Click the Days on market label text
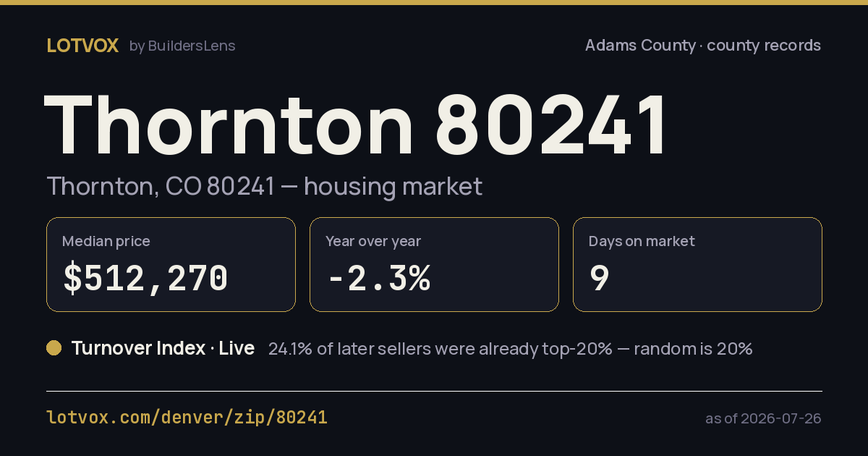This screenshot has height=456, width=868. pos(642,241)
